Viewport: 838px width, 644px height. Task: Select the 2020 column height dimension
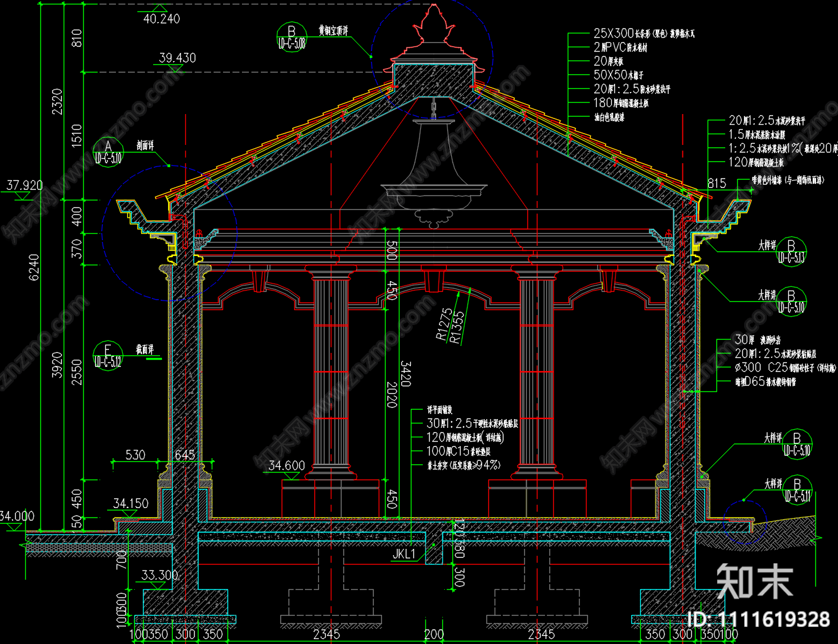point(391,394)
